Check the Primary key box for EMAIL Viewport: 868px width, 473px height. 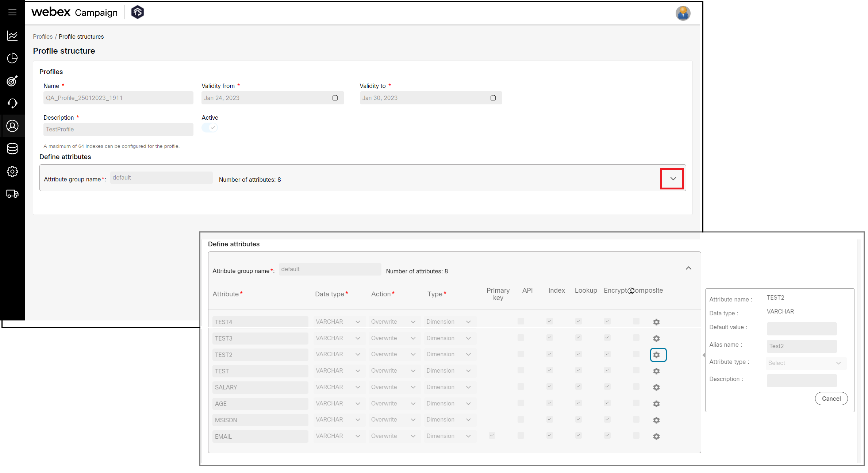pyautogui.click(x=492, y=435)
